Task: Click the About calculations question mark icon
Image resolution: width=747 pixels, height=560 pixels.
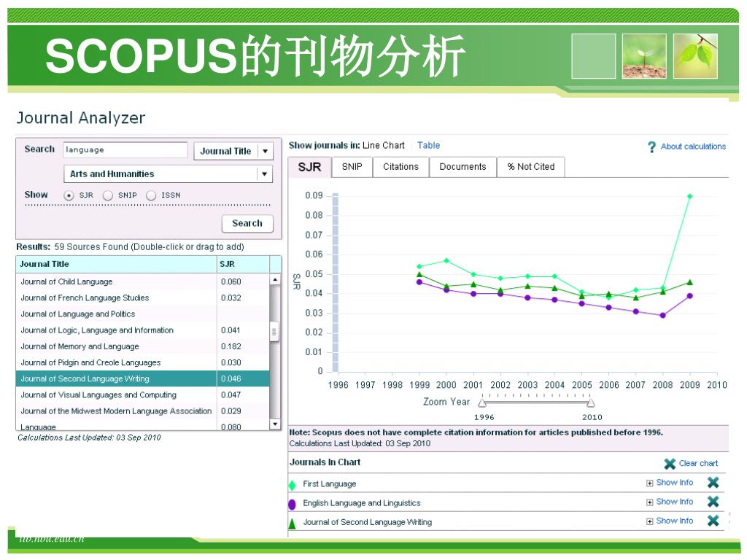Action: click(x=651, y=147)
